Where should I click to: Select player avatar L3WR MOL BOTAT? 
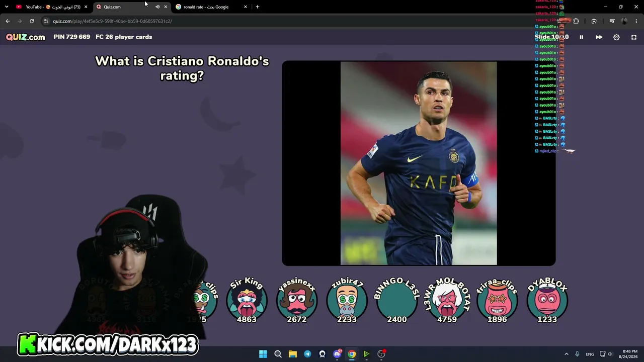tap(447, 301)
